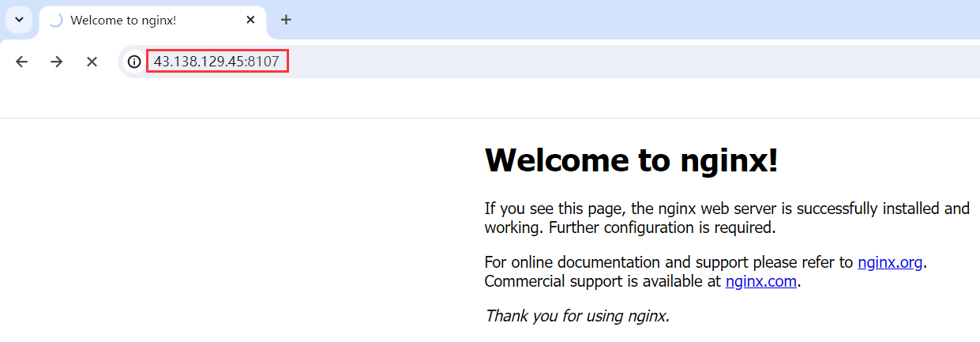Go forward to next page
The width and height of the screenshot is (980, 342).
pyautogui.click(x=57, y=62)
